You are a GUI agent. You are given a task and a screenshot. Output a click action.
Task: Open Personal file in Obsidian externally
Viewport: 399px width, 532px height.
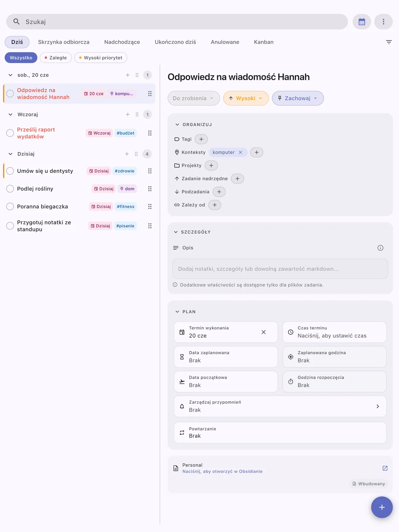pyautogui.click(x=385, y=468)
